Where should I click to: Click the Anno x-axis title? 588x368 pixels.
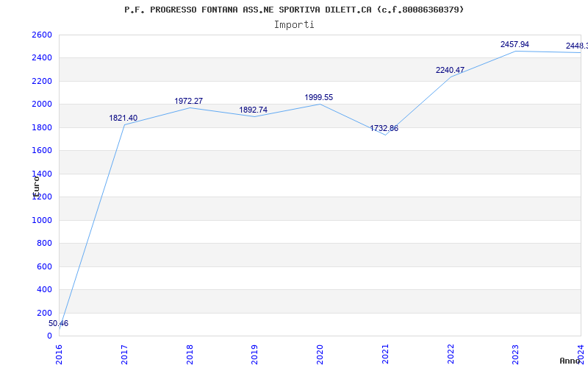(x=570, y=361)
